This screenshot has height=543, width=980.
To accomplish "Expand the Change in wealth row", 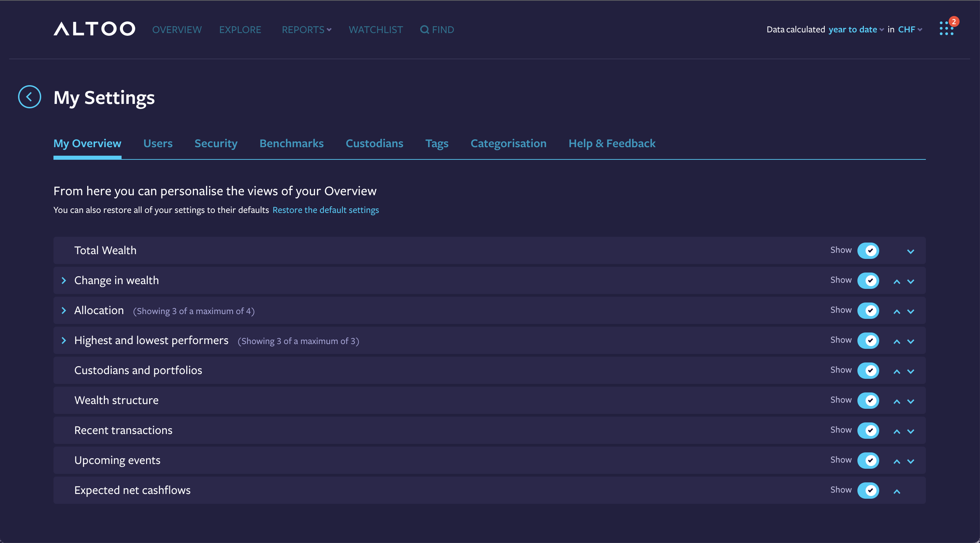I will click(64, 280).
